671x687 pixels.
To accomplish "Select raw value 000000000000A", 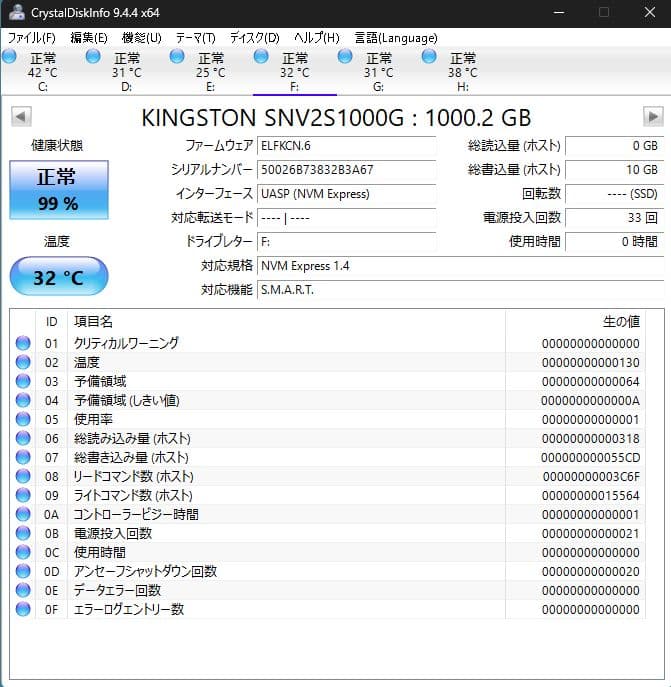I will (590, 400).
